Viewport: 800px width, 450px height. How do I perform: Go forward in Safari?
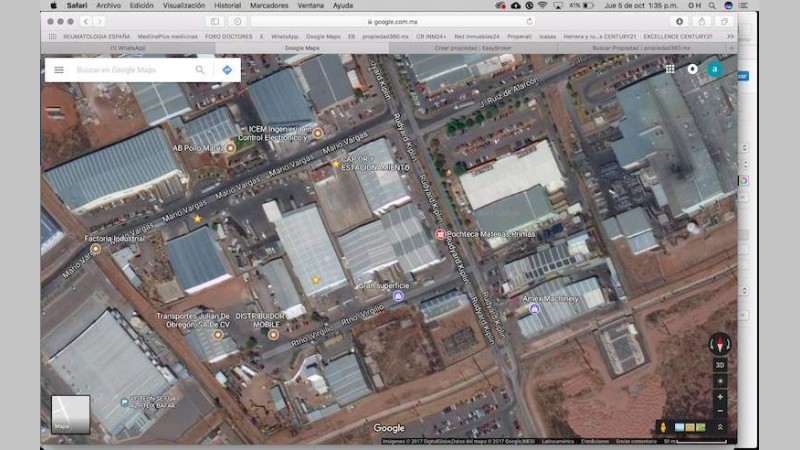(x=99, y=21)
